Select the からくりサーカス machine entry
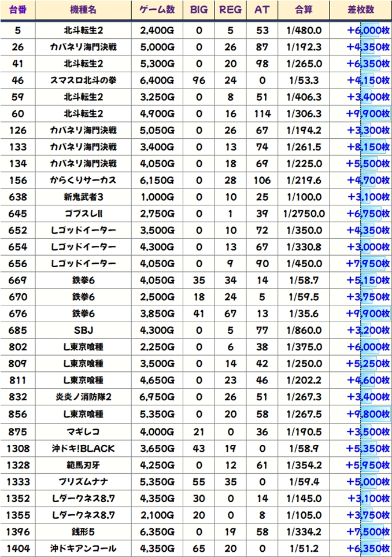The height and width of the screenshot is (557, 392). coord(83,180)
